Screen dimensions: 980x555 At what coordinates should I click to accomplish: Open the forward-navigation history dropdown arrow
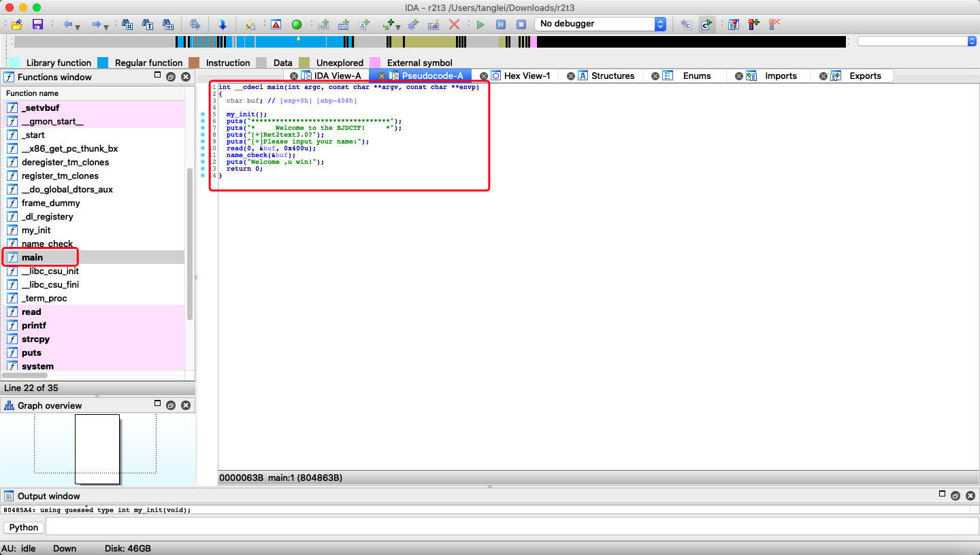point(107,27)
